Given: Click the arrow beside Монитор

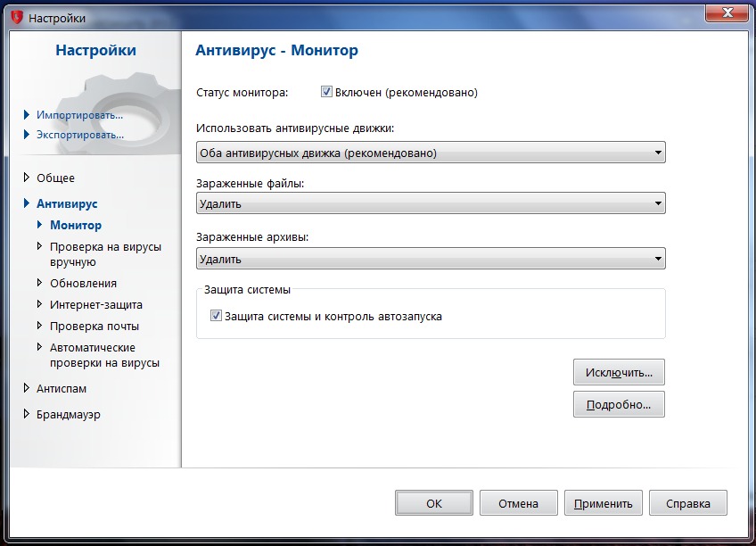Looking at the screenshot, I should click(x=39, y=224).
